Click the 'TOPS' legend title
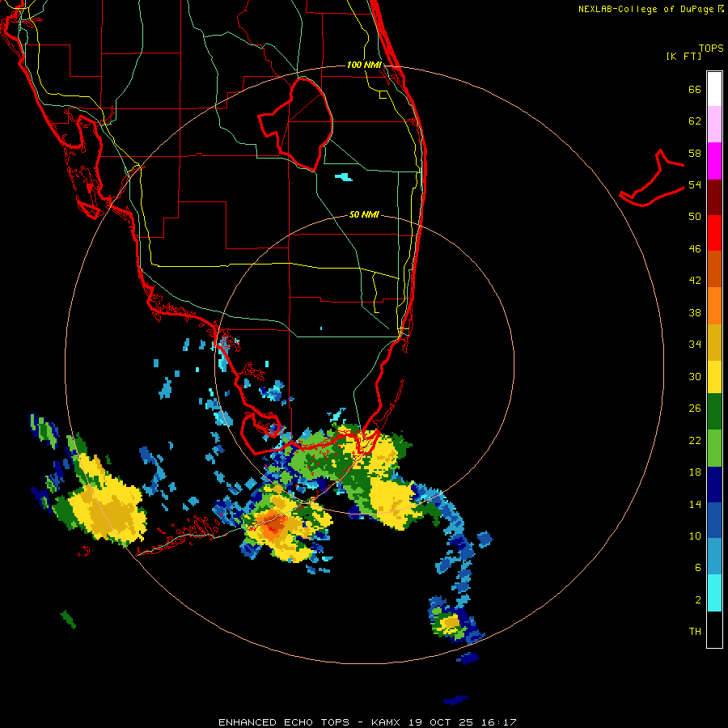The width and height of the screenshot is (728, 728). tap(711, 49)
